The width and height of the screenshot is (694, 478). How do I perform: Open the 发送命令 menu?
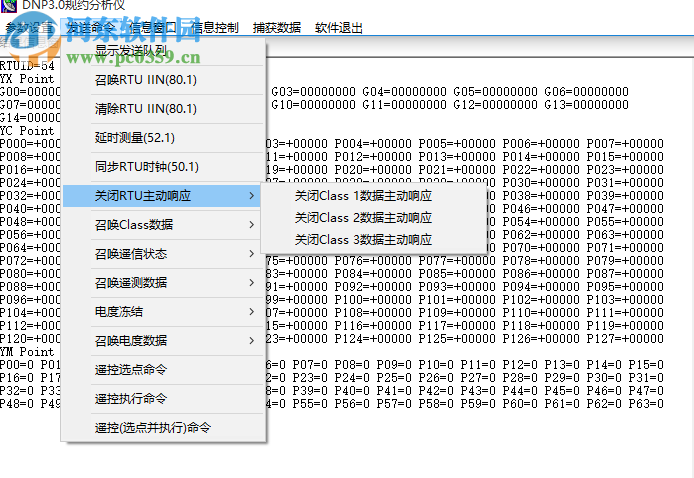point(91,28)
